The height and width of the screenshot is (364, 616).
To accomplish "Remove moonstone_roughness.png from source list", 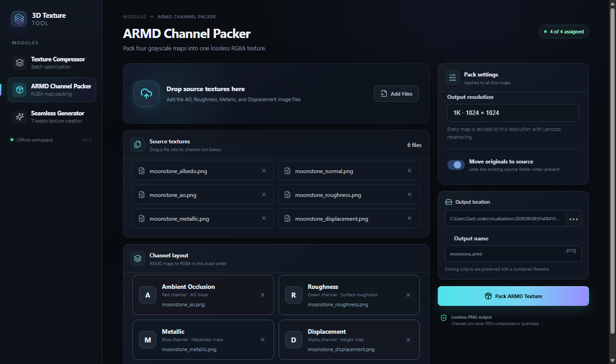I will (x=409, y=195).
